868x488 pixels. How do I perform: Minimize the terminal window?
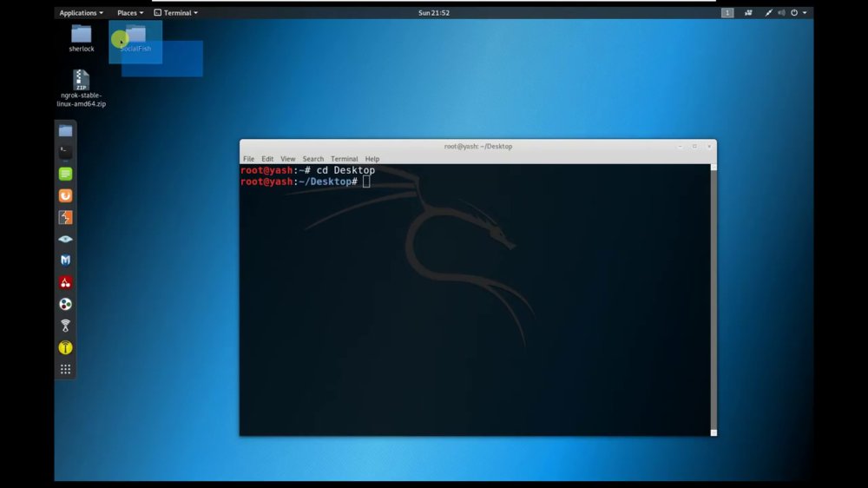tap(681, 146)
